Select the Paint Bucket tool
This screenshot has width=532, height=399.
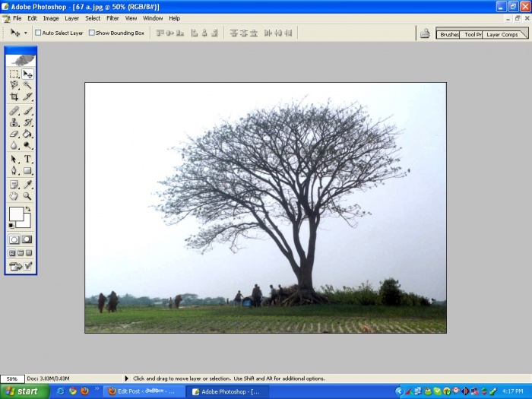click(27, 134)
